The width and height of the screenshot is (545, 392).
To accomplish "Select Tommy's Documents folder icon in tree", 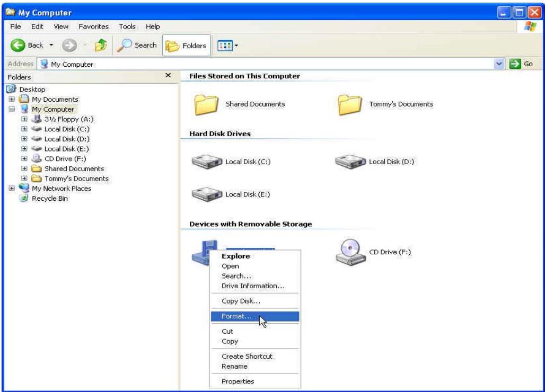I will [37, 179].
